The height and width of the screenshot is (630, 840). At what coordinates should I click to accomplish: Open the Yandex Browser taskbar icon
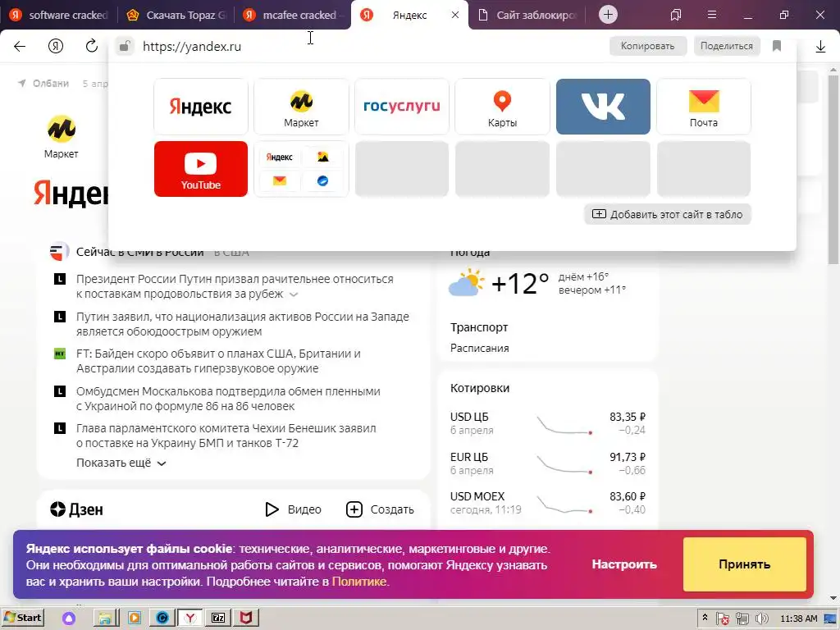pyautogui.click(x=189, y=619)
